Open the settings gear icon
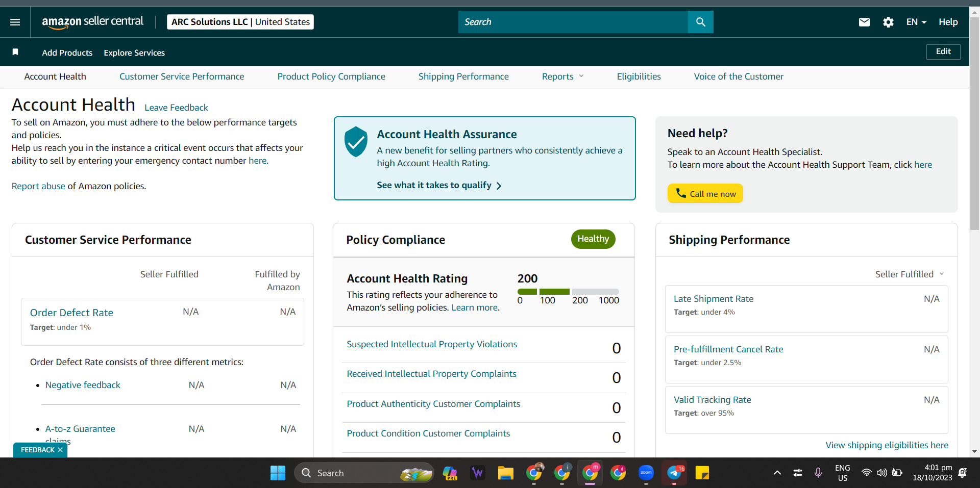980x488 pixels. point(888,22)
